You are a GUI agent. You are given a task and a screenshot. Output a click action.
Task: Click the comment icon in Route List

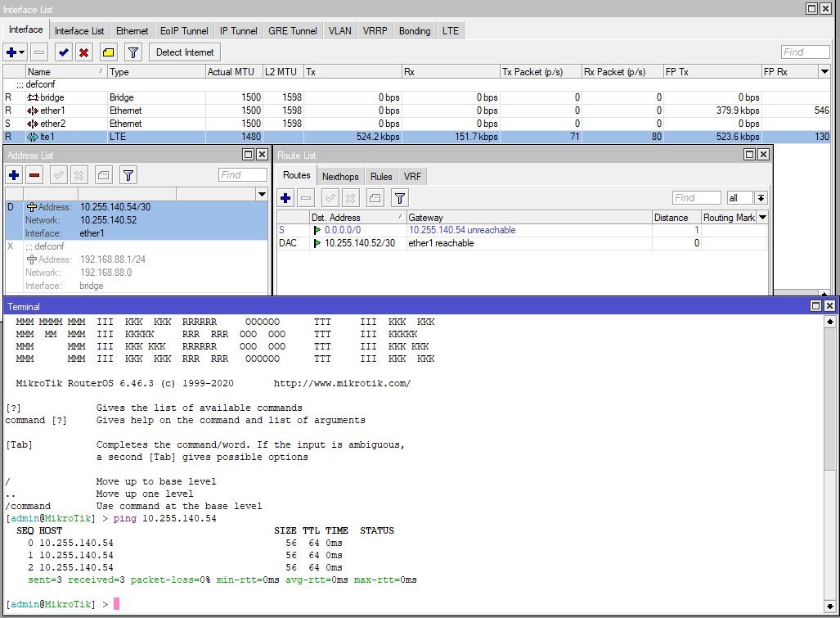(375, 198)
